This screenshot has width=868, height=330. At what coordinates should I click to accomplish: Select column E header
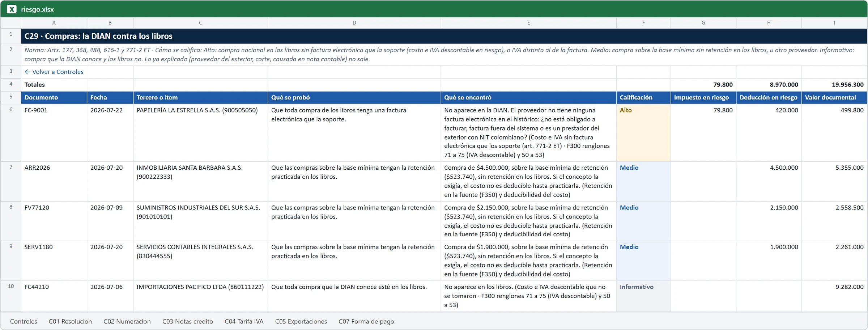click(528, 23)
